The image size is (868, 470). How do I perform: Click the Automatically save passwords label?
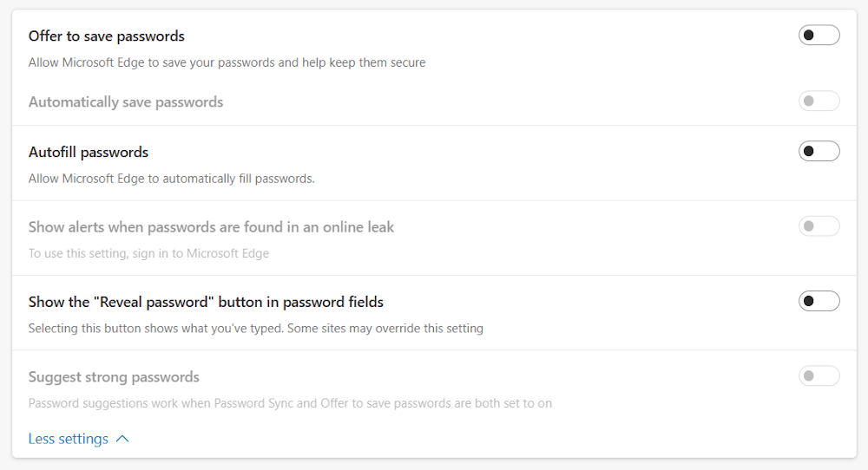(x=126, y=102)
